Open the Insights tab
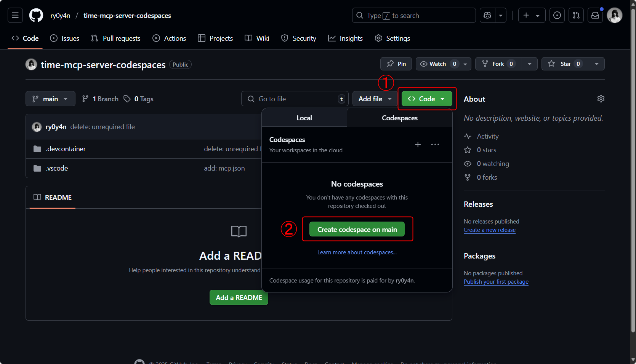Image resolution: width=636 pixels, height=364 pixels. click(345, 38)
